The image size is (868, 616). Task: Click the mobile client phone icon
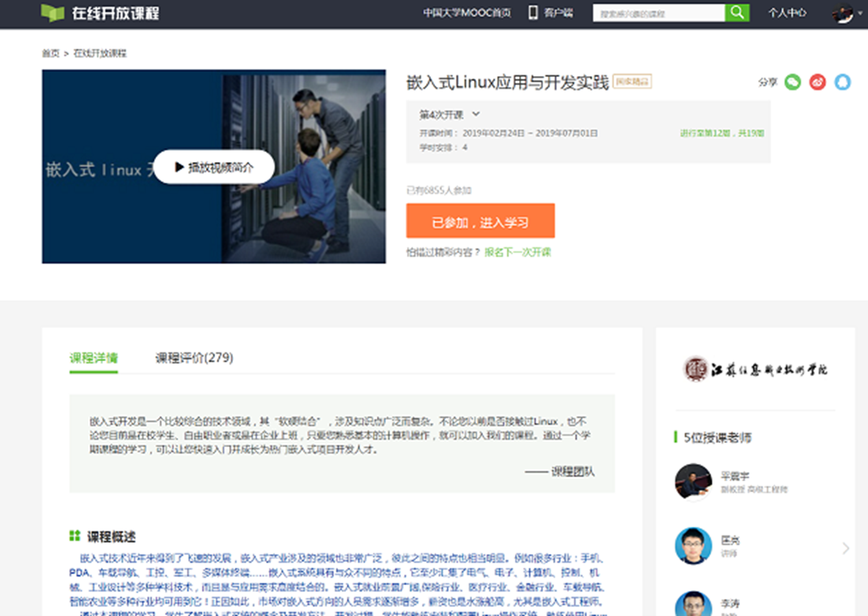coord(533,13)
